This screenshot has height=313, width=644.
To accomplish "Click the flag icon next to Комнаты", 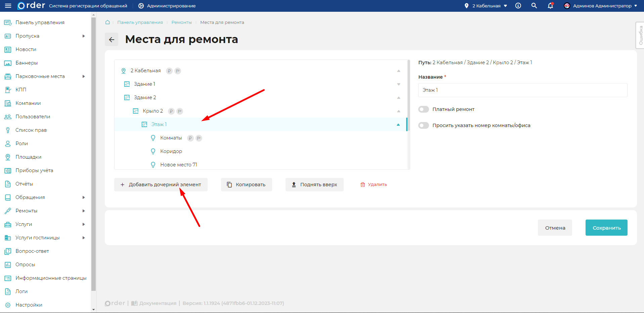I will point(199,138).
